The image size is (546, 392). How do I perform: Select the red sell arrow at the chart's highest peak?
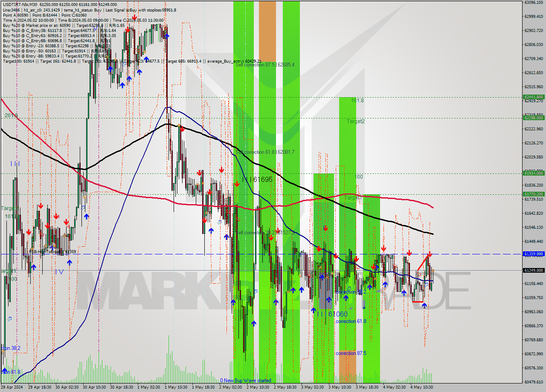click(134, 18)
